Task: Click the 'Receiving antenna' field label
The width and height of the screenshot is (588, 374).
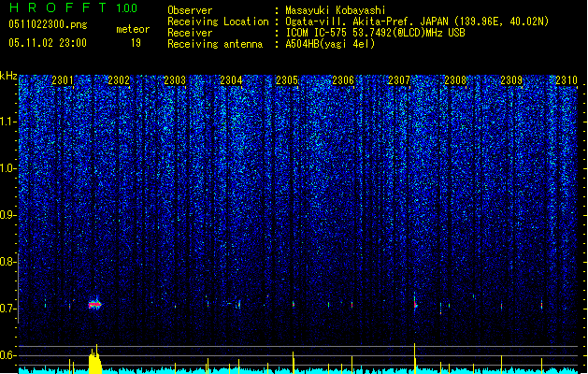Action: coord(215,44)
